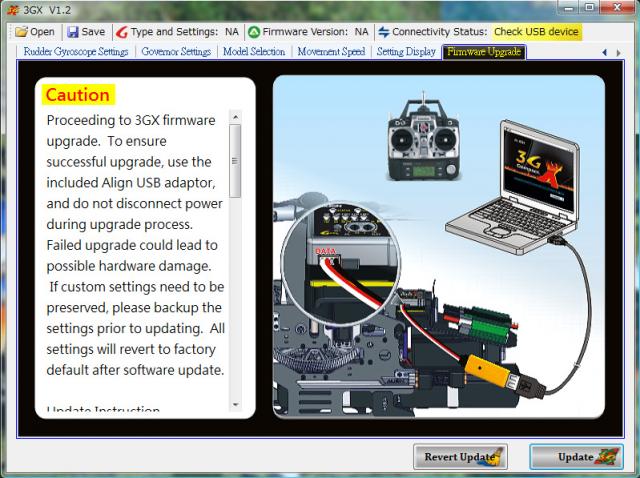Go to the Movement Speed tab

click(x=331, y=52)
